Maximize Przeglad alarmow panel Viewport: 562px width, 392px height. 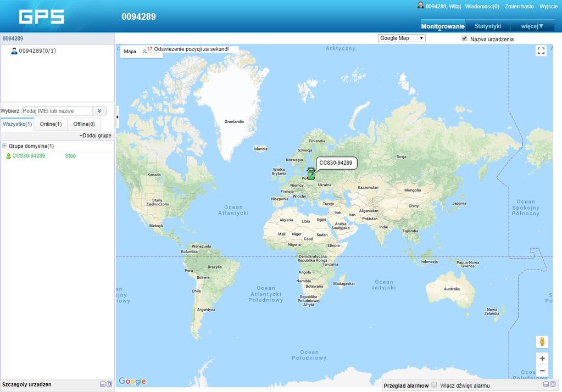click(553, 384)
